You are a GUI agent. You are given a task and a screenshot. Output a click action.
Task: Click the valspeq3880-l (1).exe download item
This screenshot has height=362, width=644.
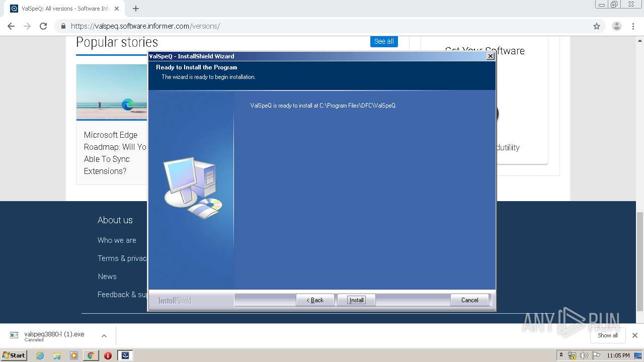[x=54, y=336]
